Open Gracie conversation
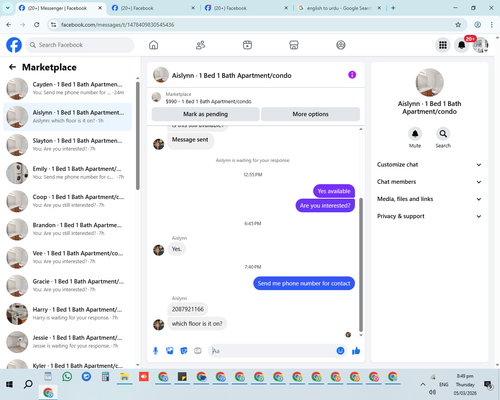500x400 pixels. coord(67,286)
